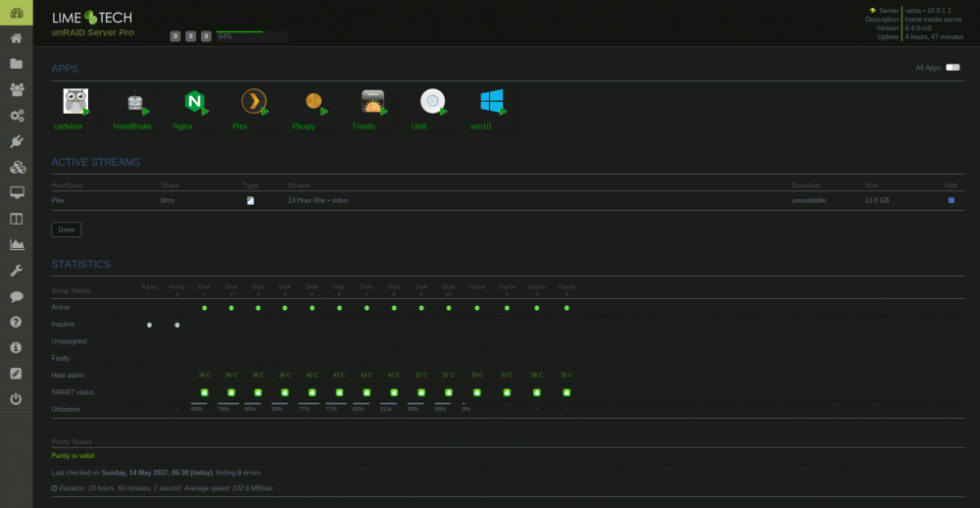
Task: Click the Host/User column header
Action: pyautogui.click(x=67, y=185)
